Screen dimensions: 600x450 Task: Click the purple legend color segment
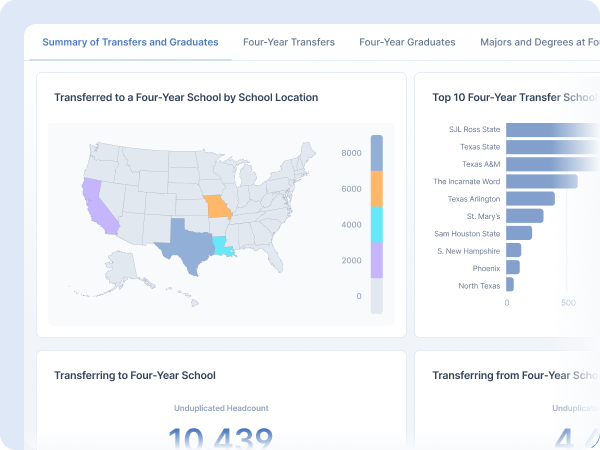pos(376,260)
